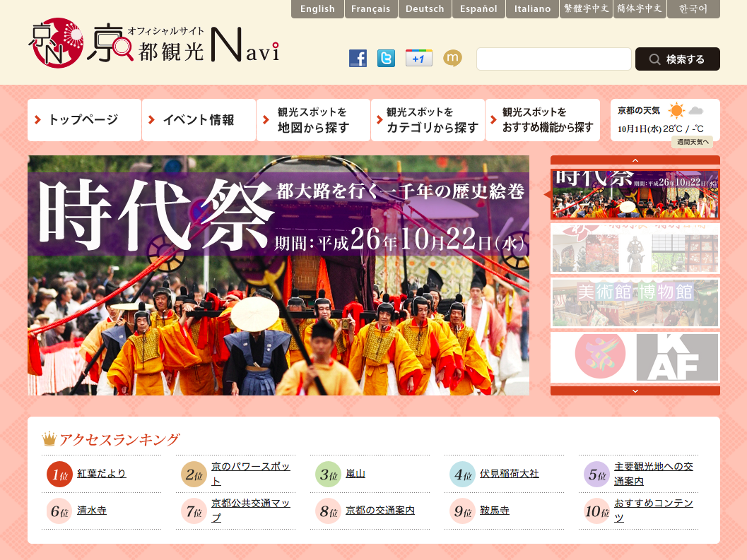This screenshot has width=747, height=560.
Task: Click the sunny weather icon
Action: [x=676, y=111]
